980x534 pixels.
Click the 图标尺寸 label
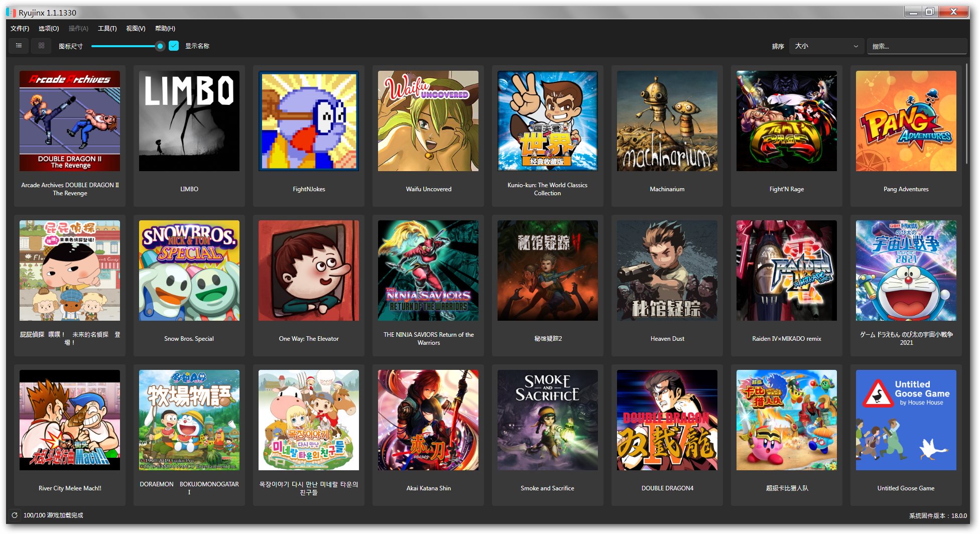(x=70, y=46)
